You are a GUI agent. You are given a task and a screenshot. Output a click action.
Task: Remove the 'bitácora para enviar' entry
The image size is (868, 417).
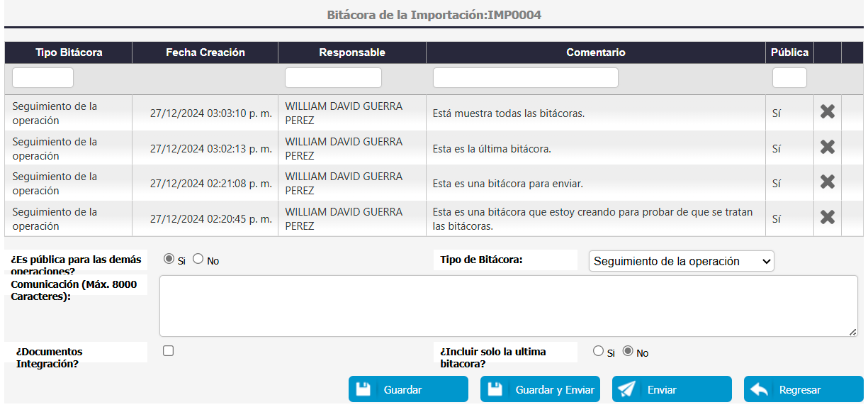(827, 182)
